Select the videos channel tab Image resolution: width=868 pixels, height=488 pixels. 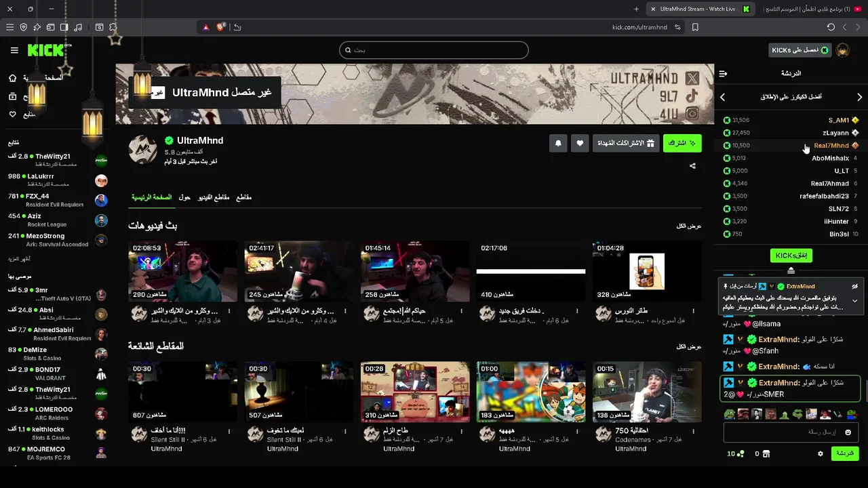214,197
